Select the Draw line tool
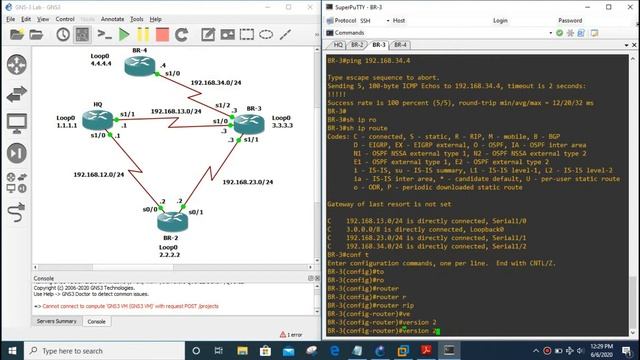 point(285,35)
